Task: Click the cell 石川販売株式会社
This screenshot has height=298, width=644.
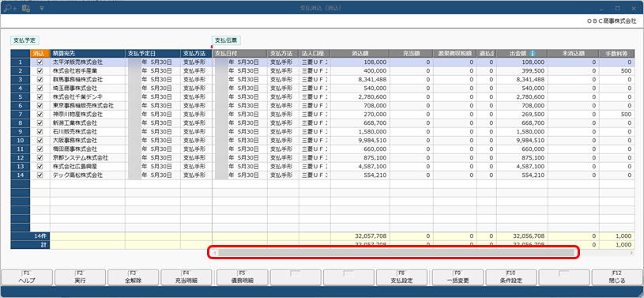Action: click(88, 131)
